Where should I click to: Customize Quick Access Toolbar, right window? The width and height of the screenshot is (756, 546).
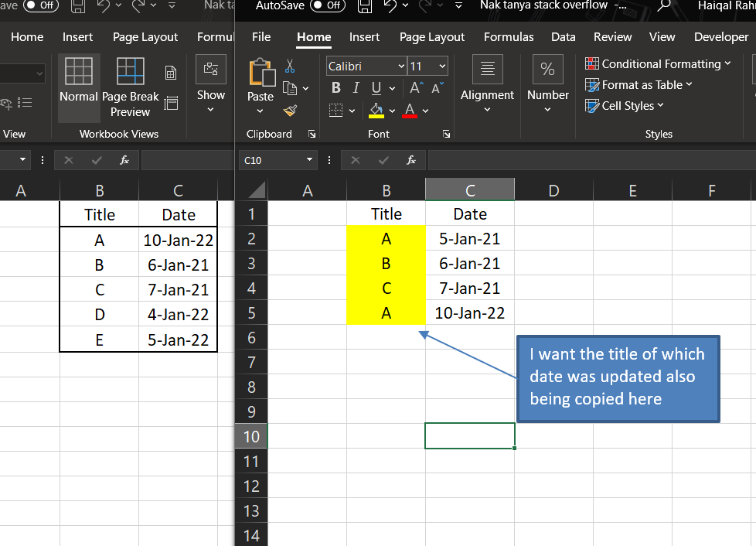coord(458,5)
